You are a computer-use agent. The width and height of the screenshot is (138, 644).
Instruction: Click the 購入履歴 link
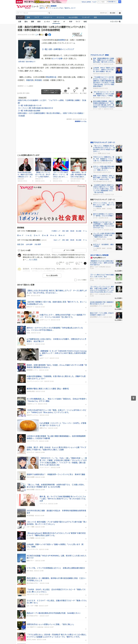tap(112, 13)
